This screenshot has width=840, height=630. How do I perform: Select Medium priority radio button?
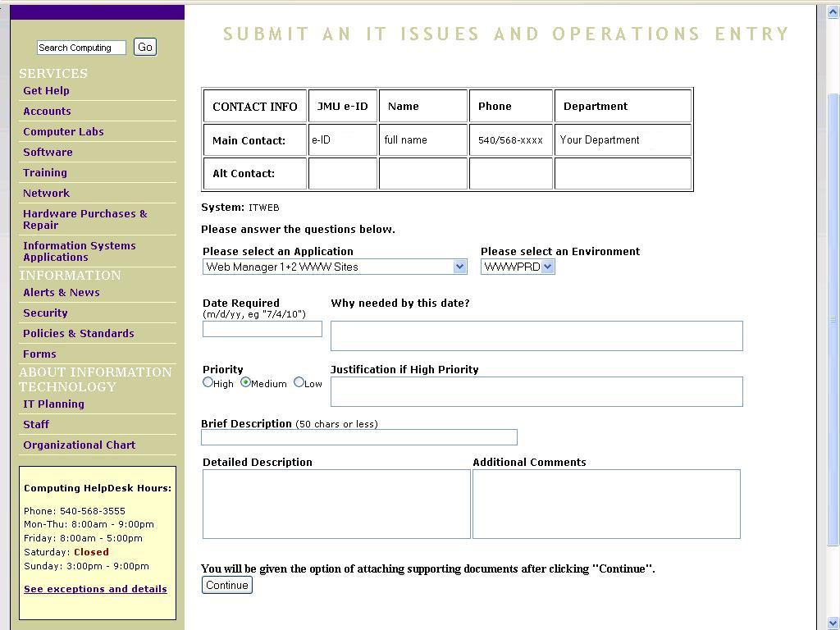tap(245, 382)
